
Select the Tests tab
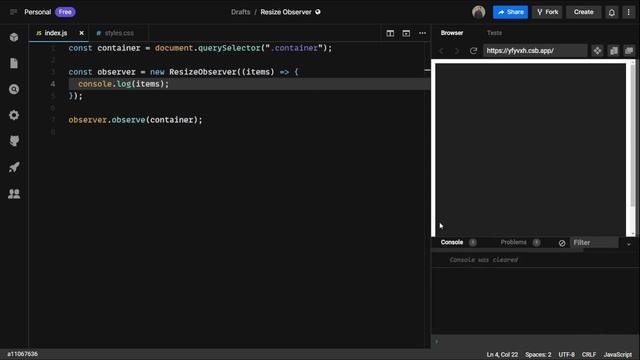(x=494, y=33)
